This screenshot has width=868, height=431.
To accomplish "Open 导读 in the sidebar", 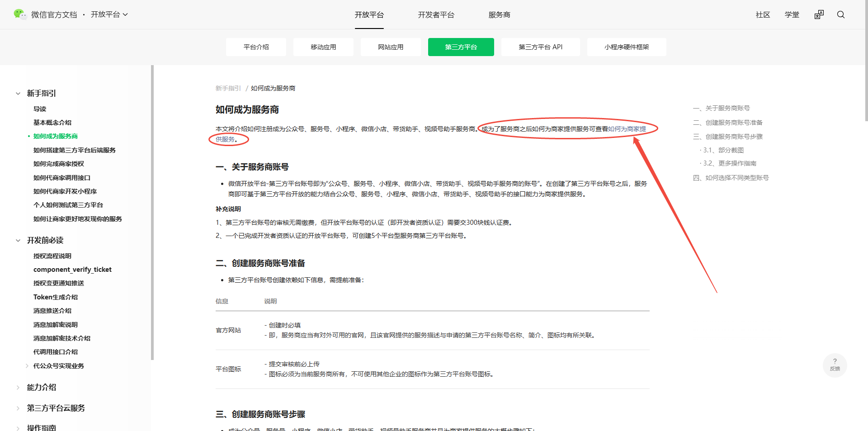I will (40, 109).
